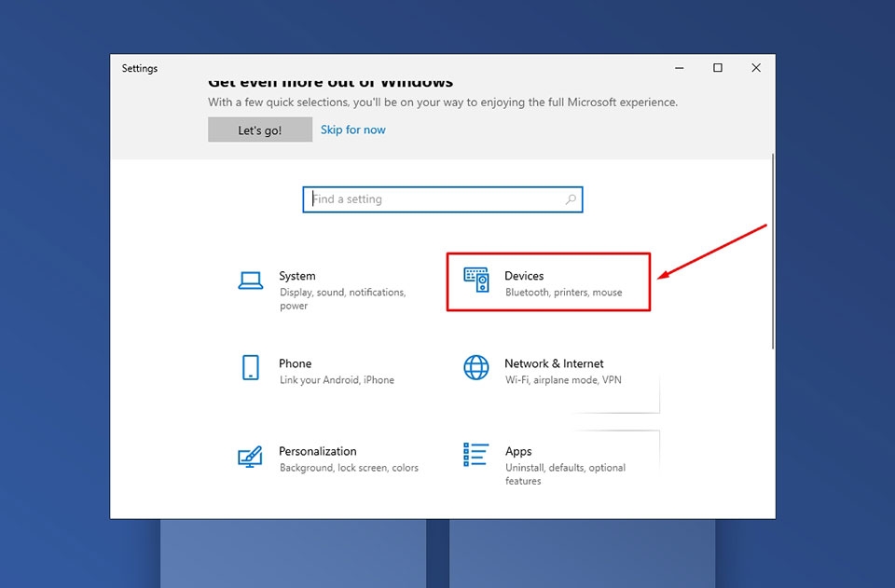Open the System settings title

click(296, 276)
